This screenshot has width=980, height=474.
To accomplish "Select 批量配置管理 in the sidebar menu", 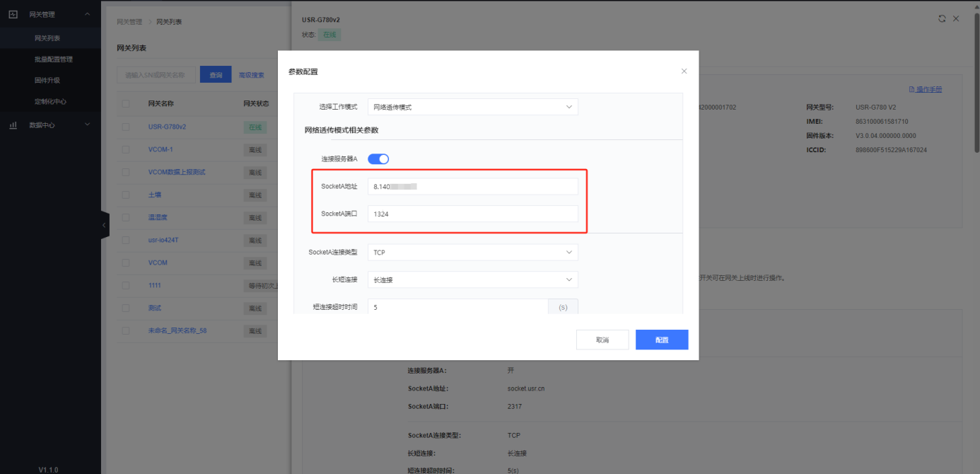I will (x=54, y=59).
